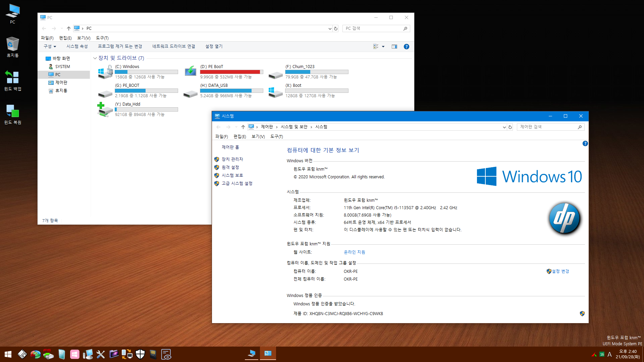Viewport: 644px width, 362px height.
Task: Open the Windows Start button
Action: click(8, 354)
